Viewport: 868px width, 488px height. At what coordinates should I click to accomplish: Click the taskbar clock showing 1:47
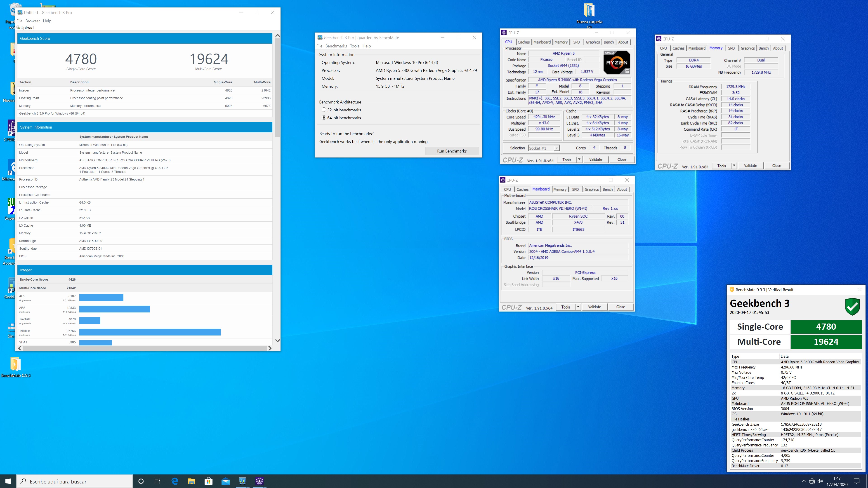837,481
